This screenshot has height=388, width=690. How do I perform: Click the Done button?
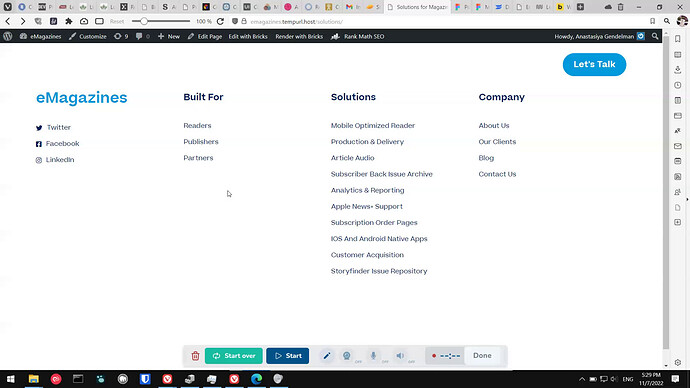click(482, 355)
